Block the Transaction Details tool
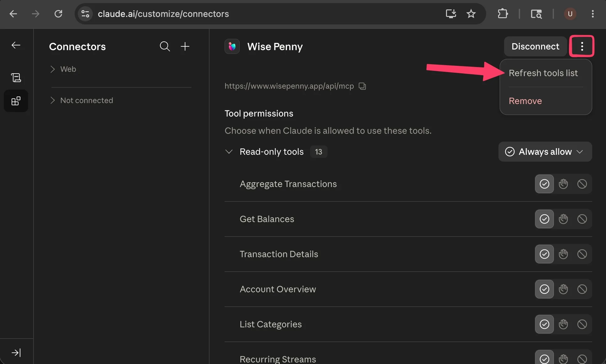The width and height of the screenshot is (606, 364). 582,254
